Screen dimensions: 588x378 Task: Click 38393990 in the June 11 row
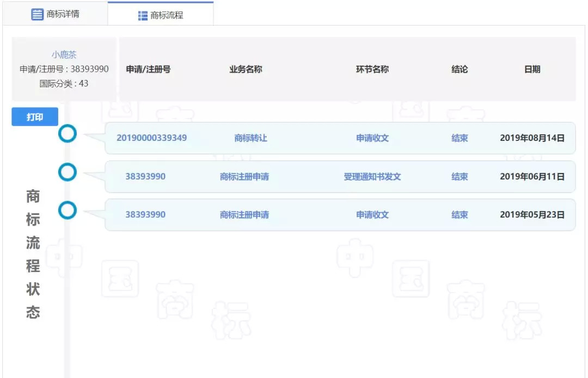(x=145, y=177)
